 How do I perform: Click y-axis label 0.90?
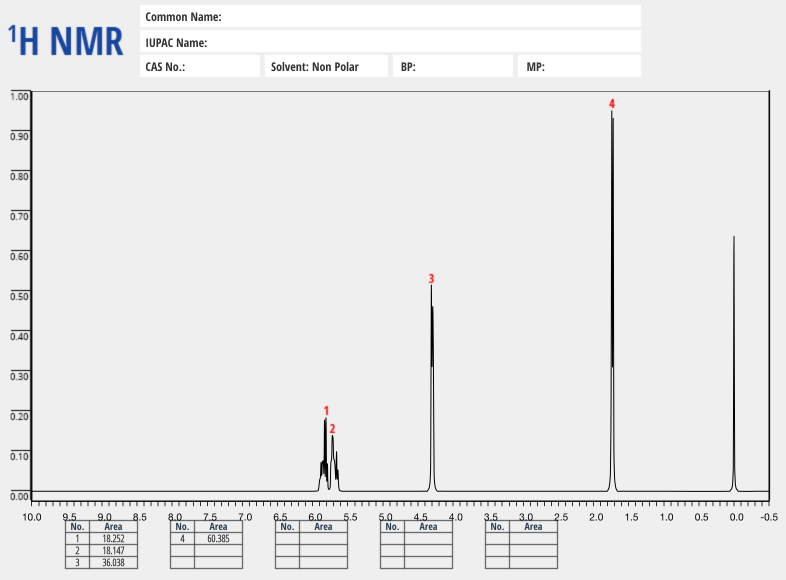click(x=20, y=136)
